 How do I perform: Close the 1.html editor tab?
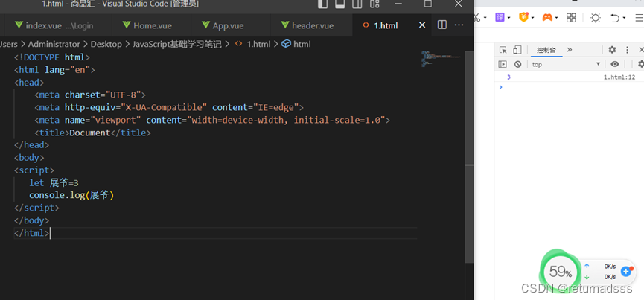click(x=422, y=25)
